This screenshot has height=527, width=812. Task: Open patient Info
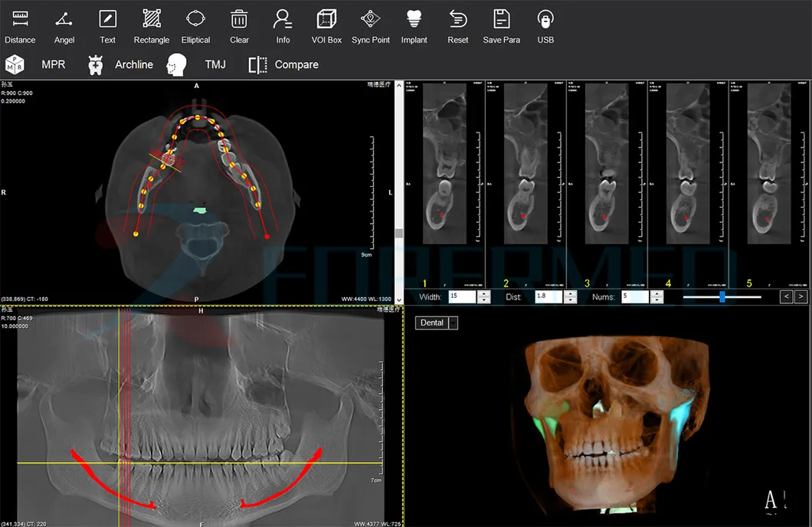tap(283, 23)
